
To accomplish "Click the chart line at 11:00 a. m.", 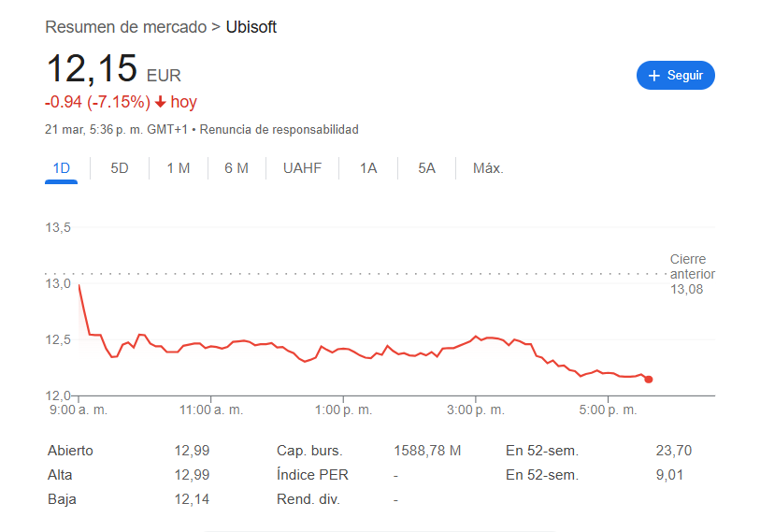I will click(211, 346).
